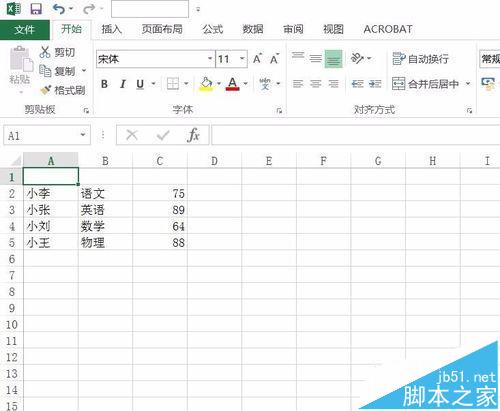Click the Excel application logo icon

pyautogui.click(x=14, y=9)
